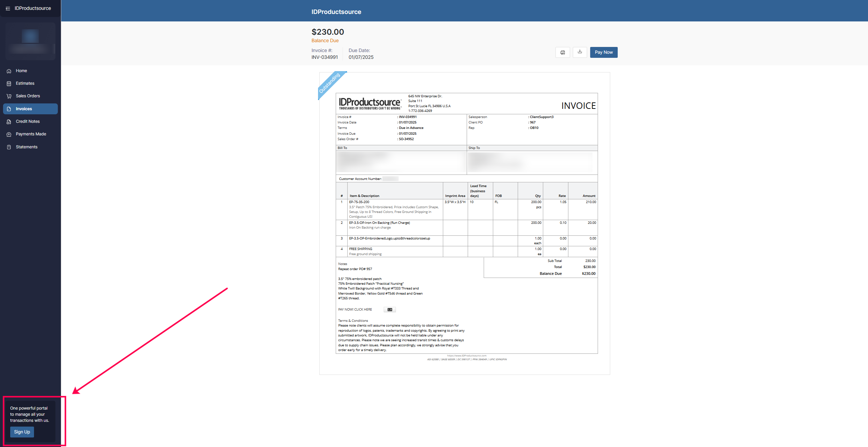Go to Sales Orders
The width and height of the screenshot is (868, 447).
(30, 96)
